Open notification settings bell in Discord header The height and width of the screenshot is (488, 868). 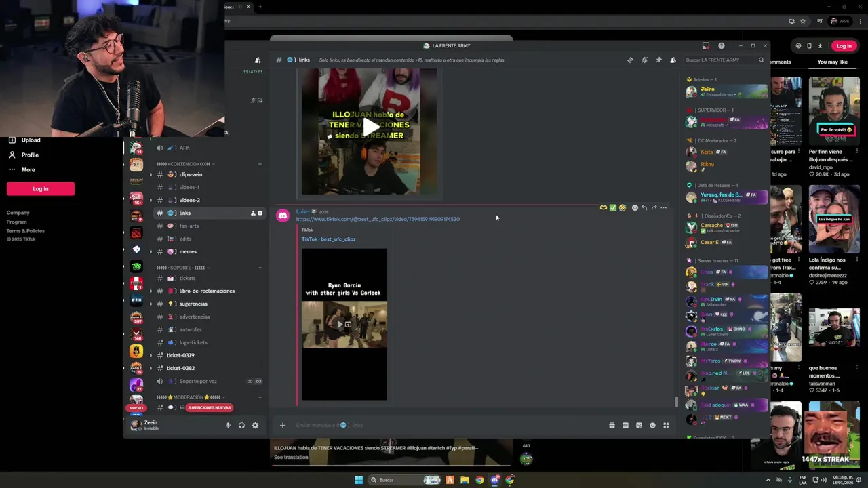click(644, 60)
